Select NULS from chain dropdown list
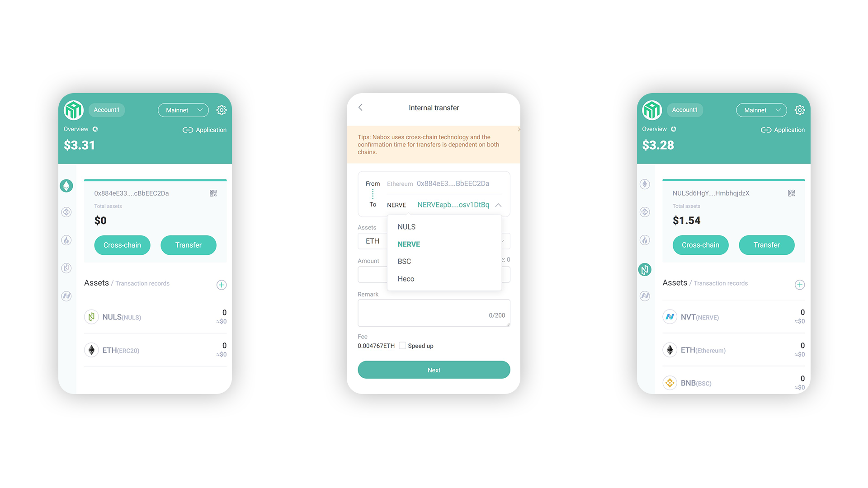This screenshot has width=868, height=488. coord(406,226)
